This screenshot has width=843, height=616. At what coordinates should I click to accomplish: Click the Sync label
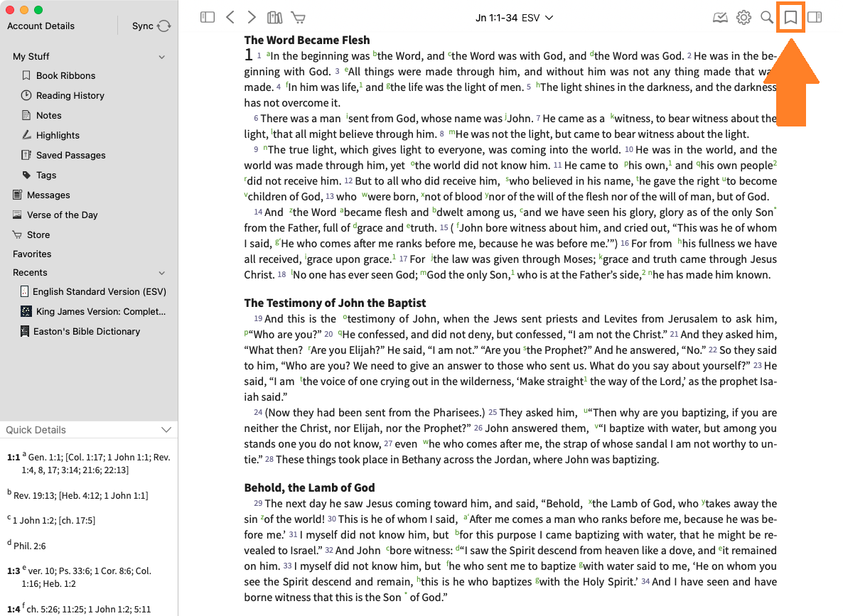pyautogui.click(x=142, y=26)
